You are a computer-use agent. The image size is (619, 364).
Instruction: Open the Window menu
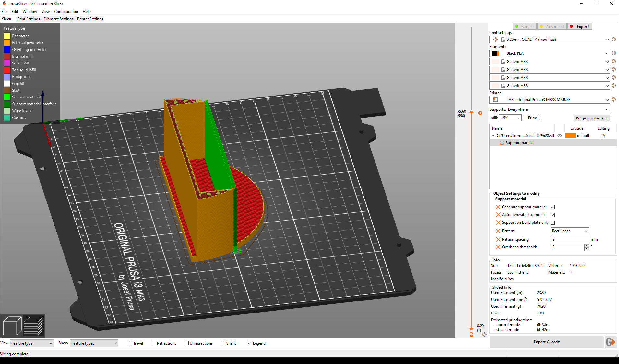pyautogui.click(x=30, y=11)
